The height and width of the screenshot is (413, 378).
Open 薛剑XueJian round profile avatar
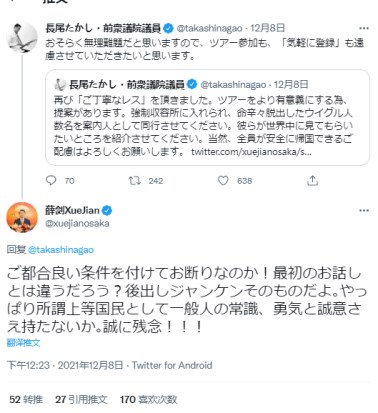pyautogui.click(x=22, y=217)
